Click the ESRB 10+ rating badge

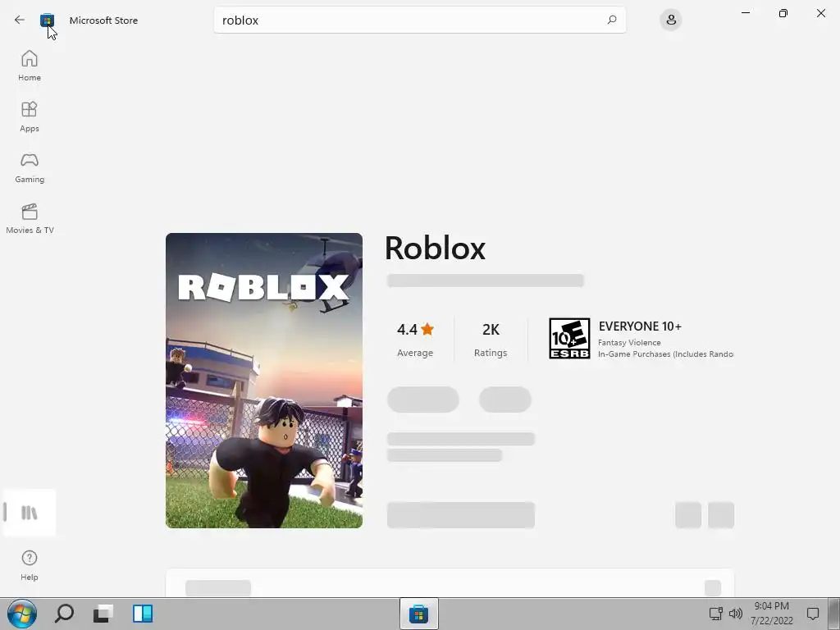(x=569, y=338)
